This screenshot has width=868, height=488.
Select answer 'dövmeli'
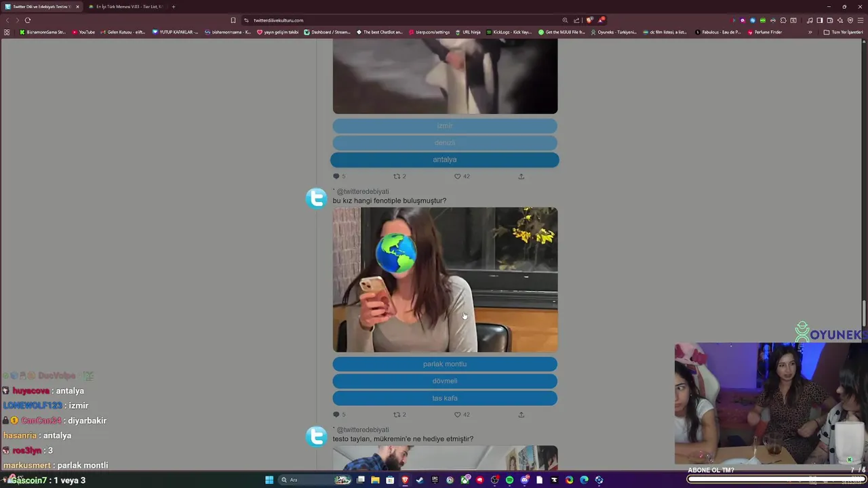[445, 381]
